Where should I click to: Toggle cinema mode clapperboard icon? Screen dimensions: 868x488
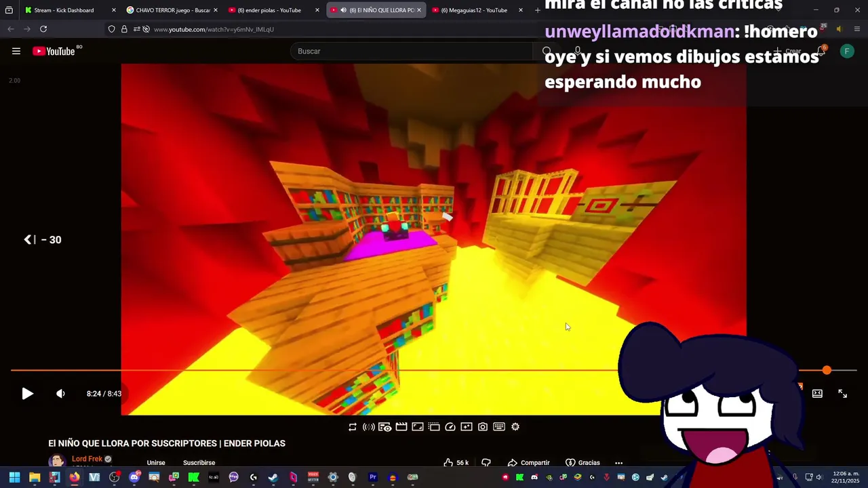(401, 427)
